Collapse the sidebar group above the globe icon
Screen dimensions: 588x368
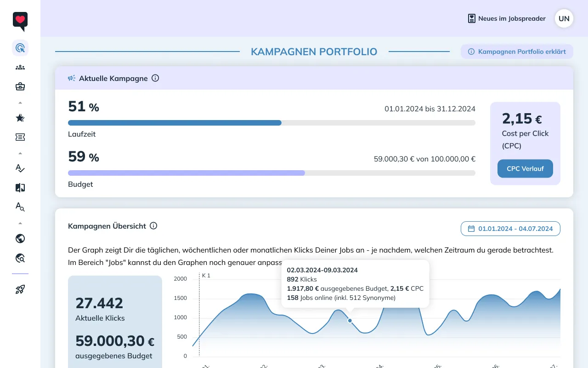click(20, 223)
